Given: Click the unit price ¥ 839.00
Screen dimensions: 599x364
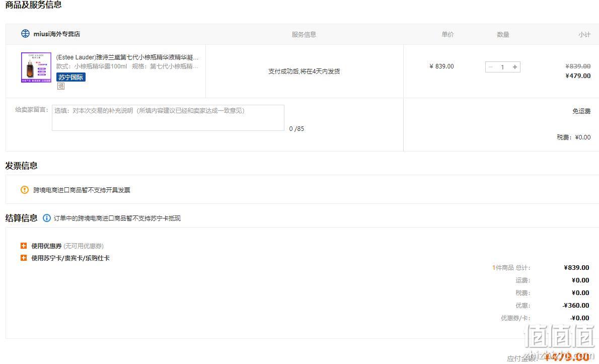Looking at the screenshot, I should click(x=441, y=66).
